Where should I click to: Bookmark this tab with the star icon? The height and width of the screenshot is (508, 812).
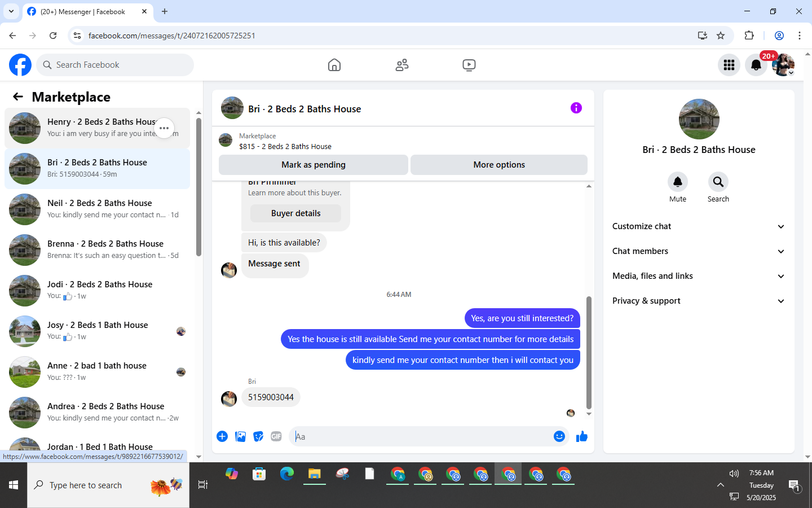click(721, 36)
